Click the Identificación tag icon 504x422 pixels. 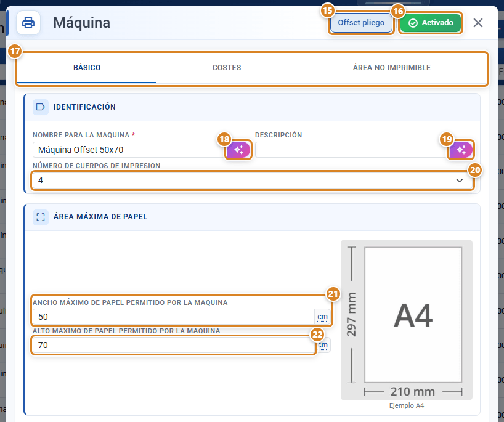(41, 107)
